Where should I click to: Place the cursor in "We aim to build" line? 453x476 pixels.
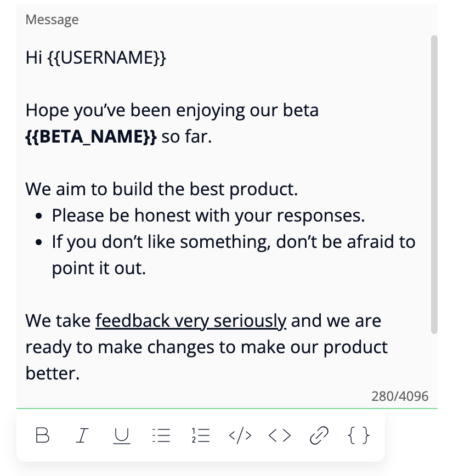click(x=161, y=189)
